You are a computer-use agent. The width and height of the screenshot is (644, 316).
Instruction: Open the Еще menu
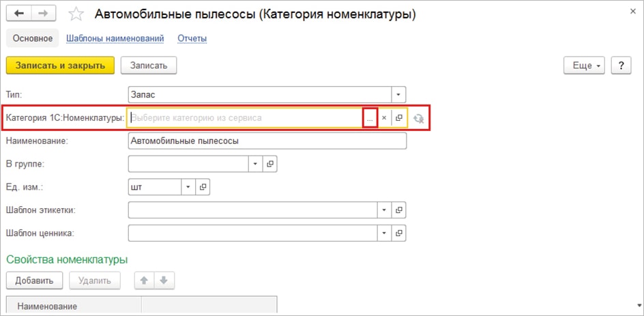pos(584,65)
